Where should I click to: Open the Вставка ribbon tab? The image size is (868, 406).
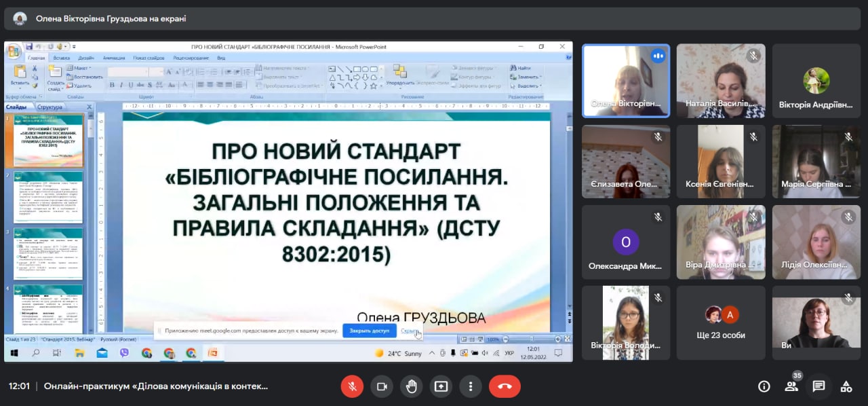click(x=62, y=58)
